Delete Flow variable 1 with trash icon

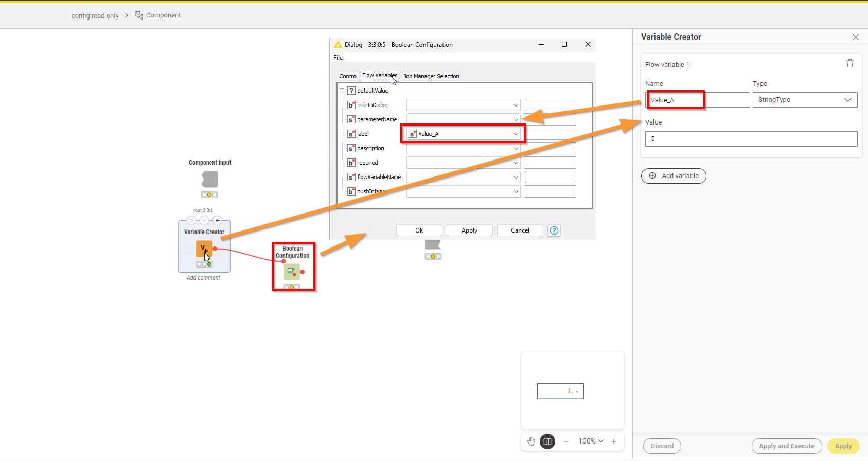tap(849, 63)
